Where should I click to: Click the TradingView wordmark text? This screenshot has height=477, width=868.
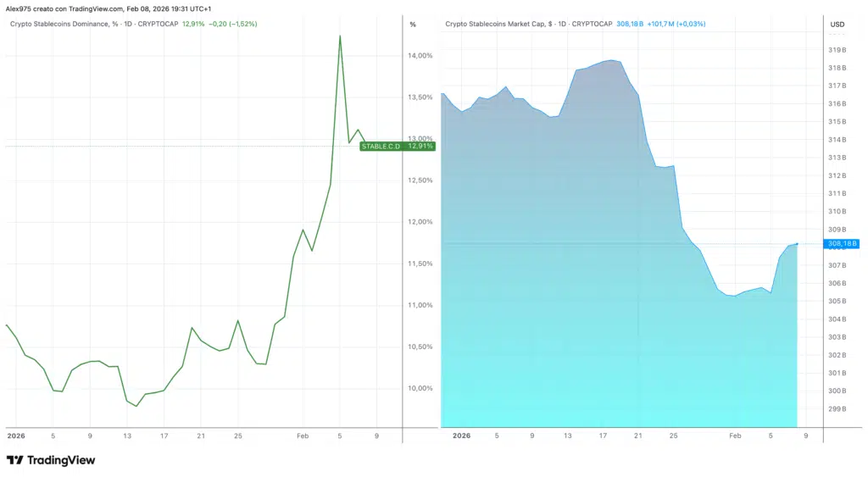tap(61, 460)
